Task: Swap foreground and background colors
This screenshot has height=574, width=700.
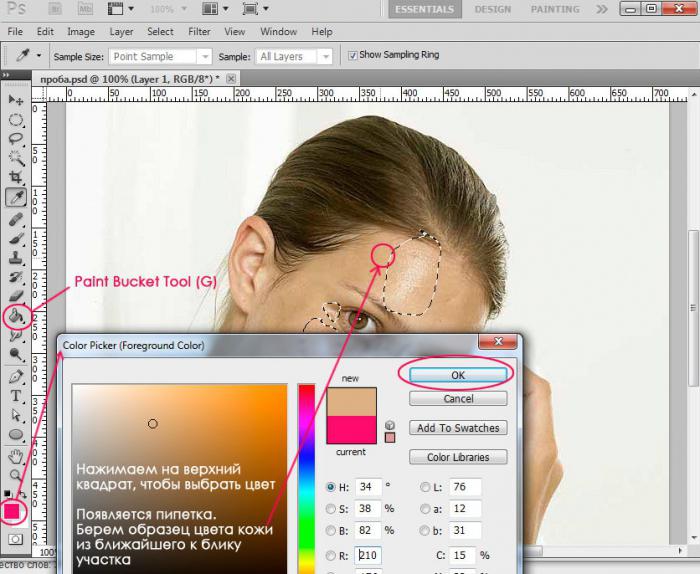Action: click(x=22, y=494)
